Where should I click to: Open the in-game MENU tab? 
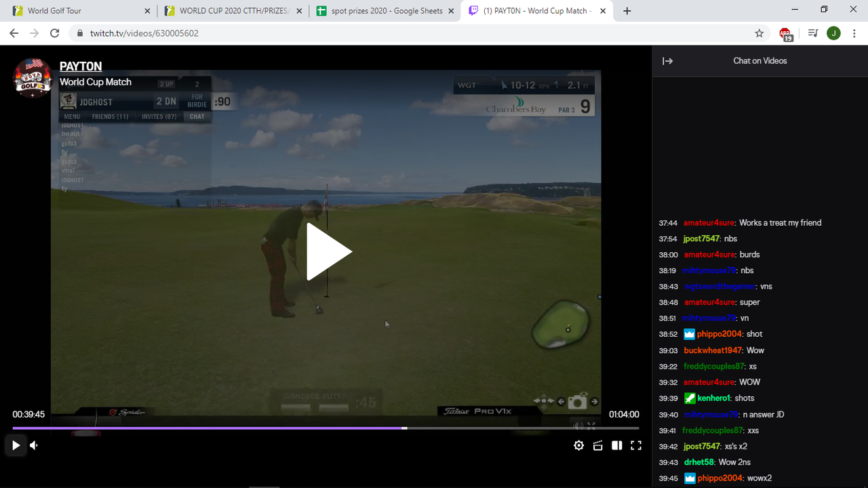72,117
